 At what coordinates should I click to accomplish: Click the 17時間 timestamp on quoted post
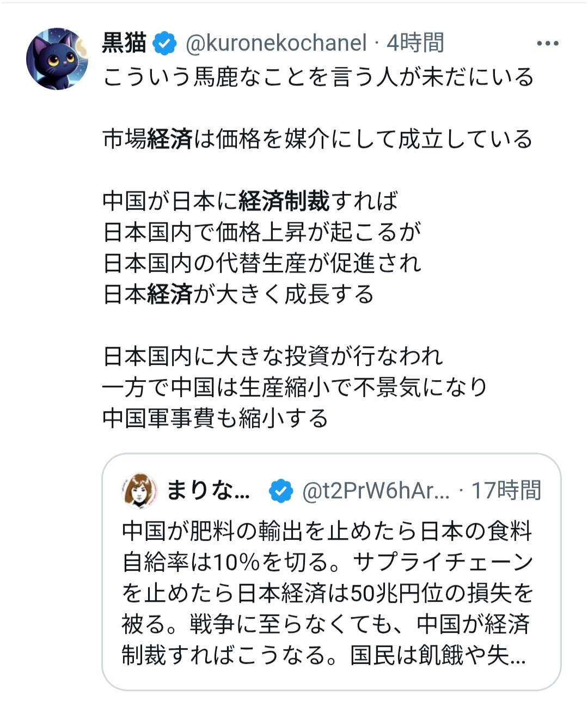click(506, 491)
